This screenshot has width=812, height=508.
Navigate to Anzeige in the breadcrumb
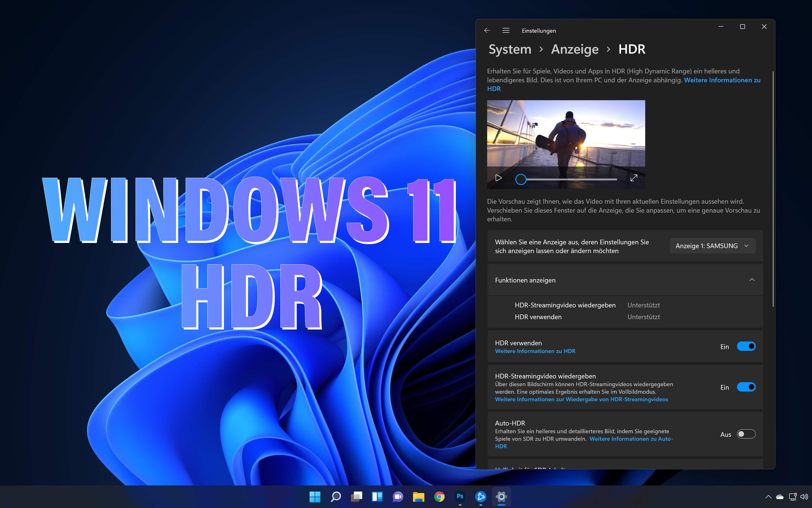point(574,49)
